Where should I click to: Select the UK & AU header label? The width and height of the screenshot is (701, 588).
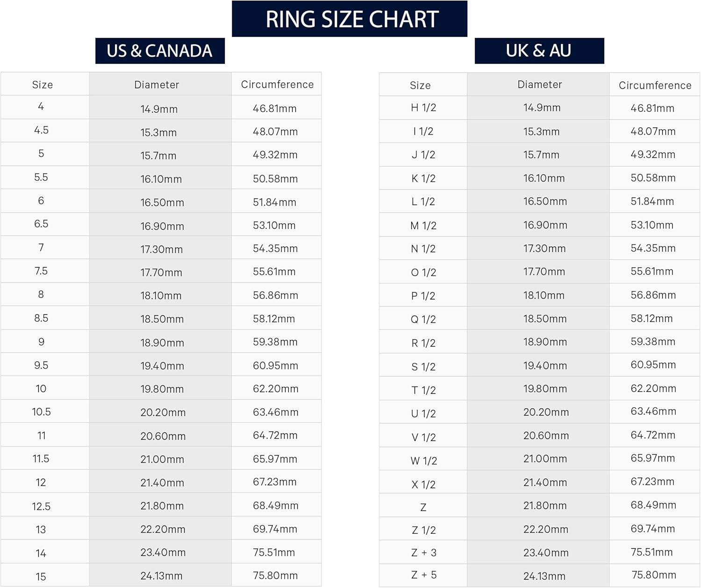539,50
